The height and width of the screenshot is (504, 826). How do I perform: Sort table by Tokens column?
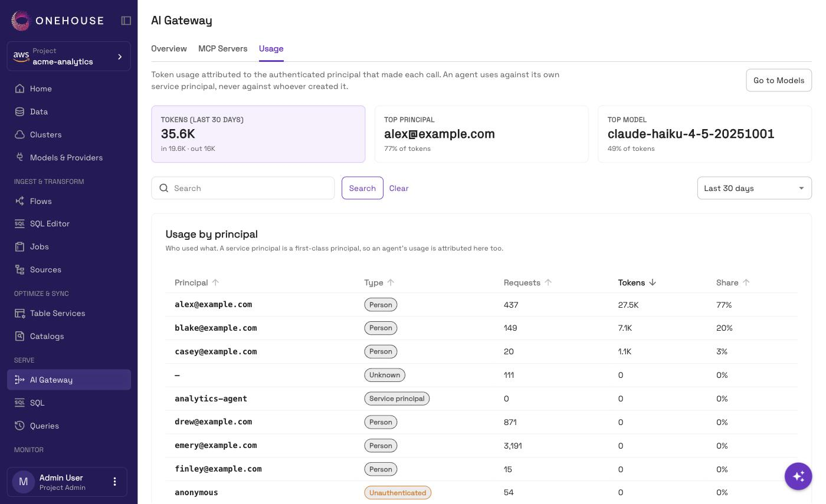[637, 282]
